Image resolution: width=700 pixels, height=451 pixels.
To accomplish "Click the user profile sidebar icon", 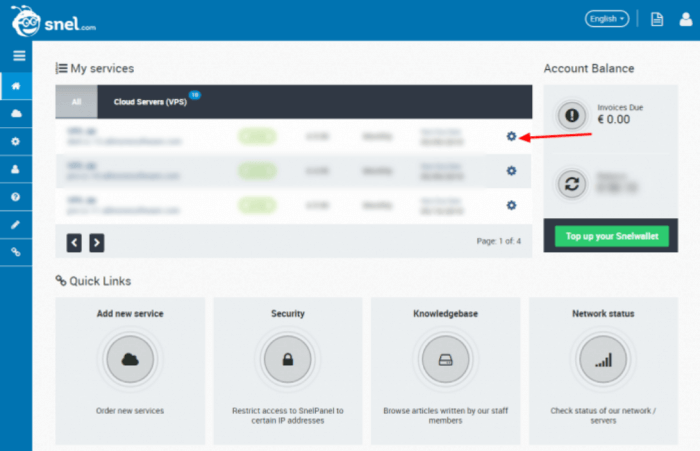I will tap(16, 169).
